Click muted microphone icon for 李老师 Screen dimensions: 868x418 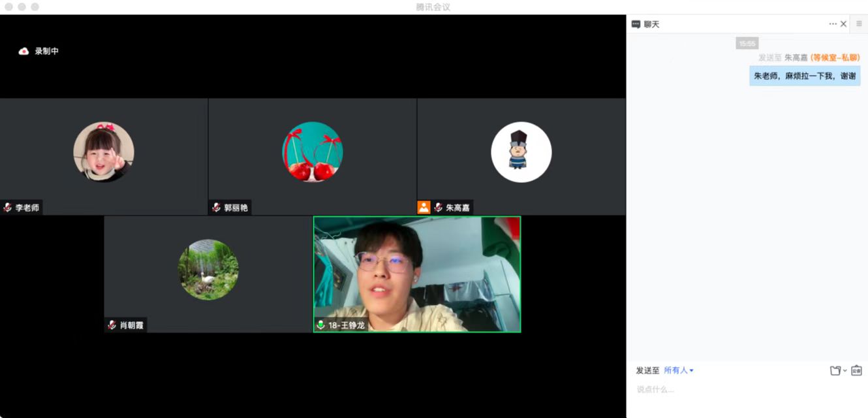(x=8, y=208)
